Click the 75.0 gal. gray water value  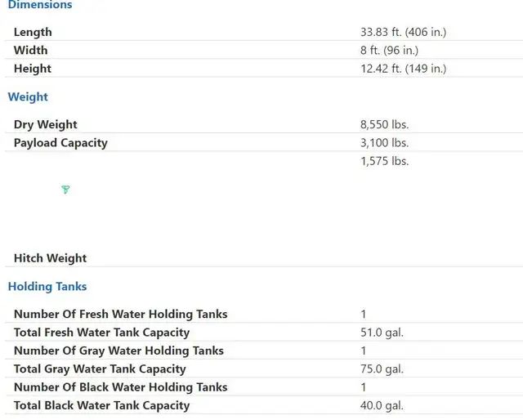(382, 369)
